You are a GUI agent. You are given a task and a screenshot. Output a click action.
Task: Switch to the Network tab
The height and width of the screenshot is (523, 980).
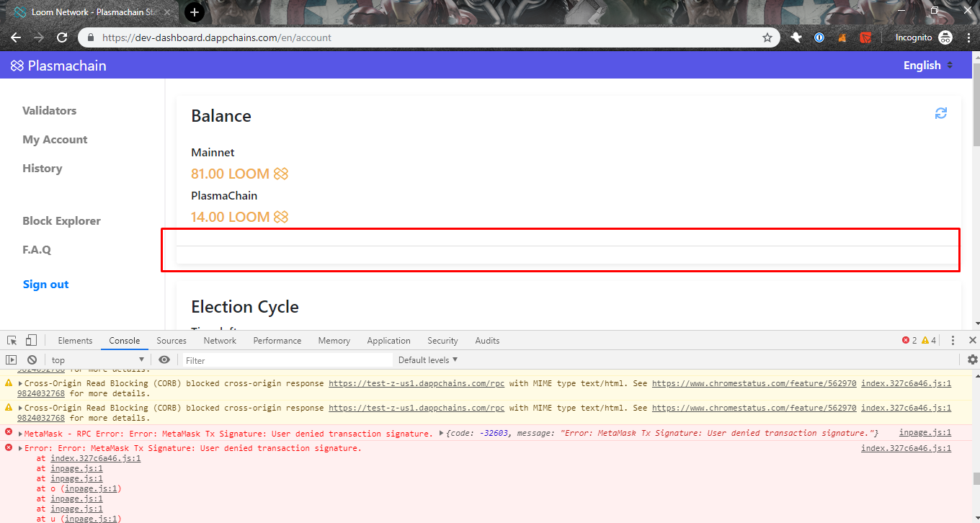pos(220,339)
